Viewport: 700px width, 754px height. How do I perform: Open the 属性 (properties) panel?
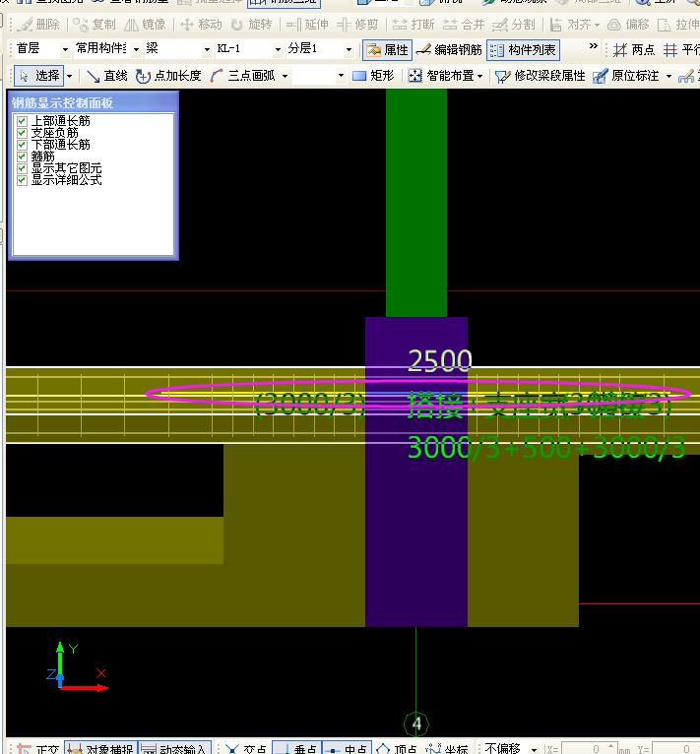387,49
